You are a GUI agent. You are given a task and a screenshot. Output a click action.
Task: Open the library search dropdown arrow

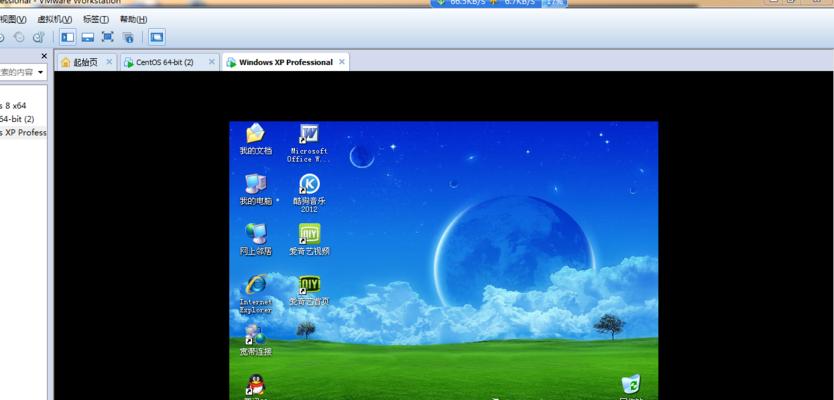coord(40,72)
